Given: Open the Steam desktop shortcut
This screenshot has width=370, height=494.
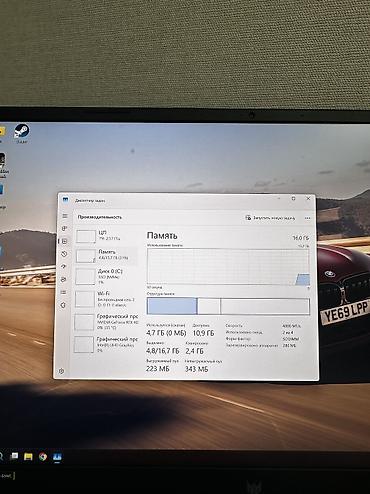Looking at the screenshot, I should tap(22, 133).
